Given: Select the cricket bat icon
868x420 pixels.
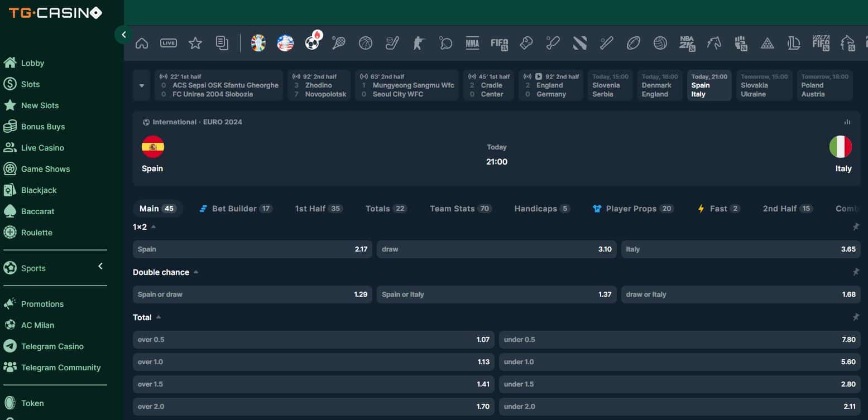Looking at the screenshot, I should (x=553, y=43).
